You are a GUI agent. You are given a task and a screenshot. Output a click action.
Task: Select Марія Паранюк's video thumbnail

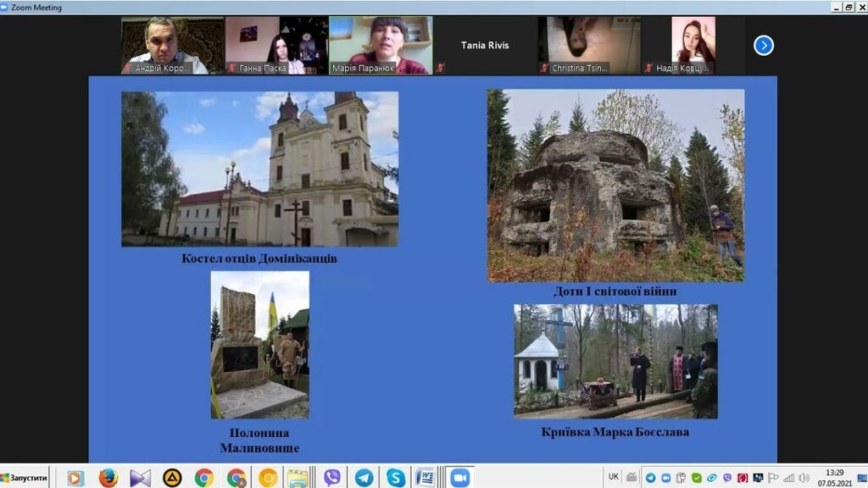(x=381, y=45)
